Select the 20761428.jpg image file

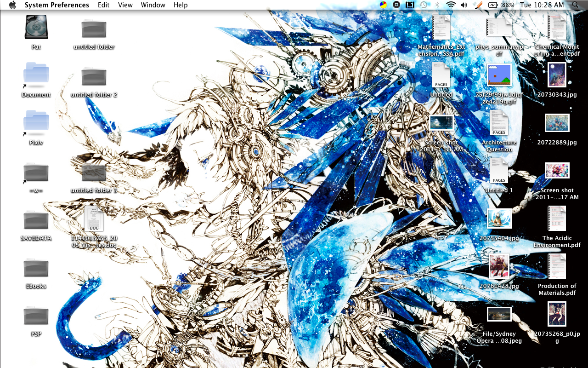(x=499, y=266)
